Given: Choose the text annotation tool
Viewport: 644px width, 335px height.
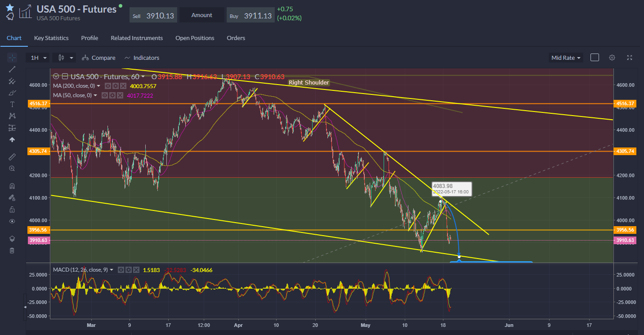Looking at the screenshot, I should click(x=12, y=104).
